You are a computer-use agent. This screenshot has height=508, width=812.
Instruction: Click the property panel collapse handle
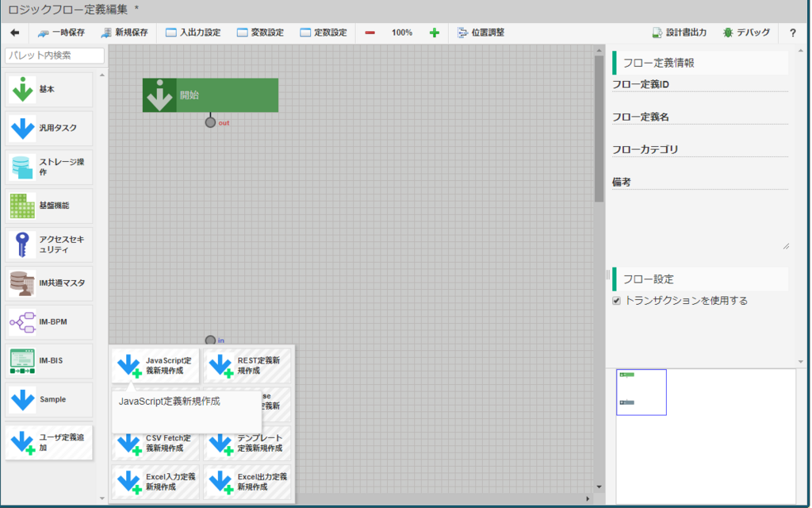608,275
